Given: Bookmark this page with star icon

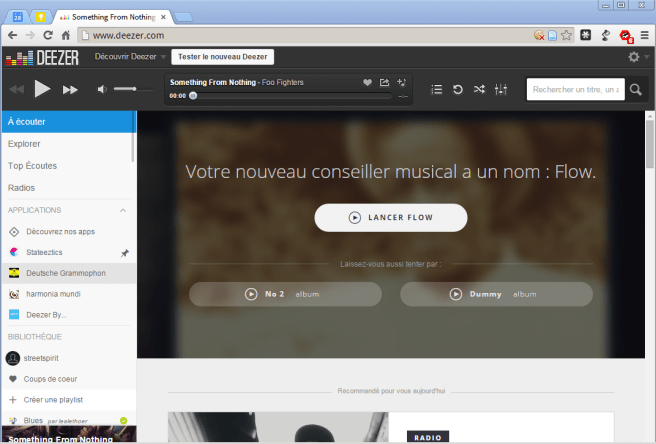Looking at the screenshot, I should click(566, 35).
